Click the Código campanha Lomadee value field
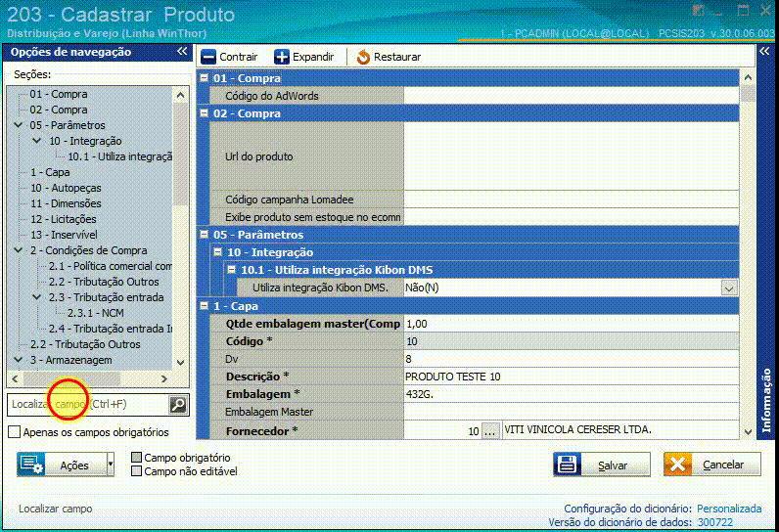Viewport: 779px width, 532px height. pyautogui.click(x=572, y=199)
